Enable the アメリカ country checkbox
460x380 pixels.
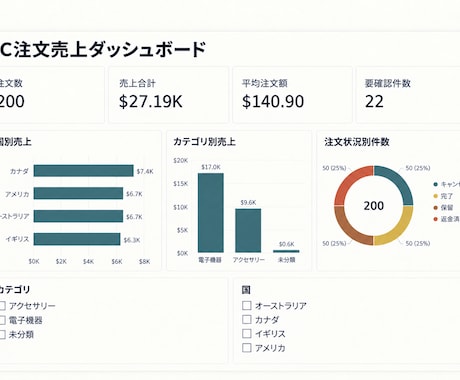pyautogui.click(x=247, y=348)
